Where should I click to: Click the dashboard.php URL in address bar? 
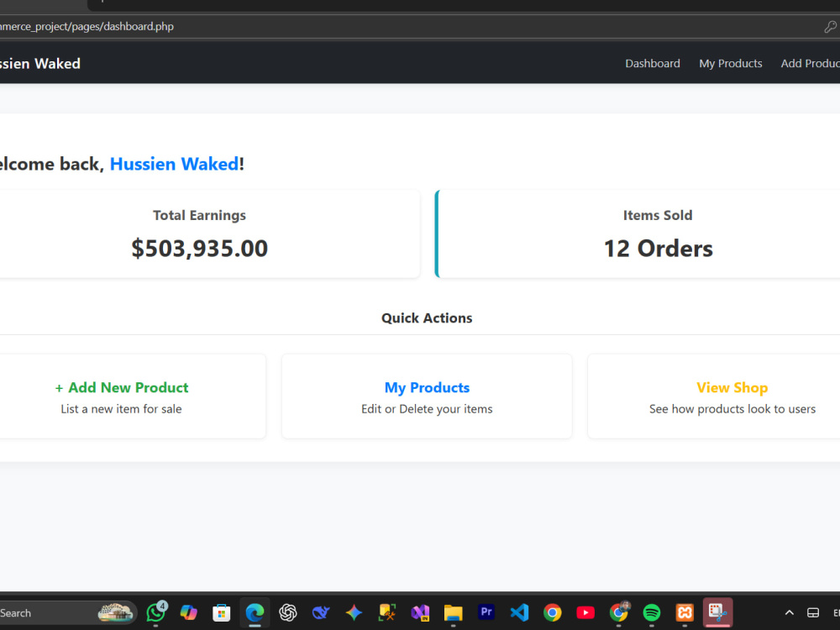[x=87, y=26]
